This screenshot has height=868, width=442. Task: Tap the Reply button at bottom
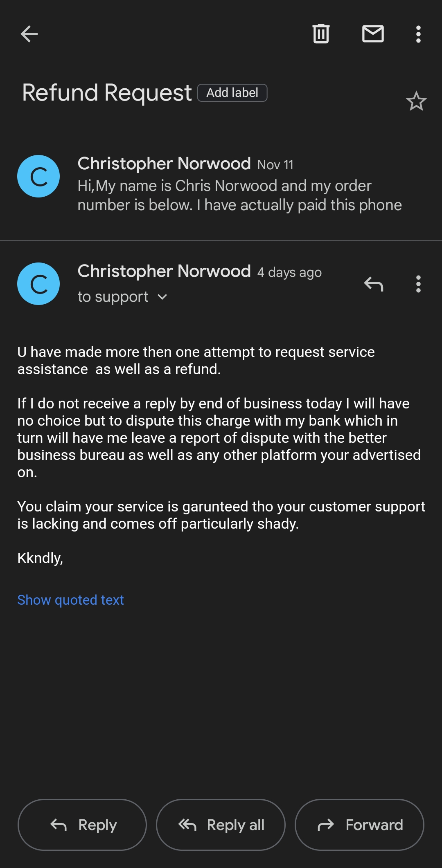pyautogui.click(x=82, y=825)
